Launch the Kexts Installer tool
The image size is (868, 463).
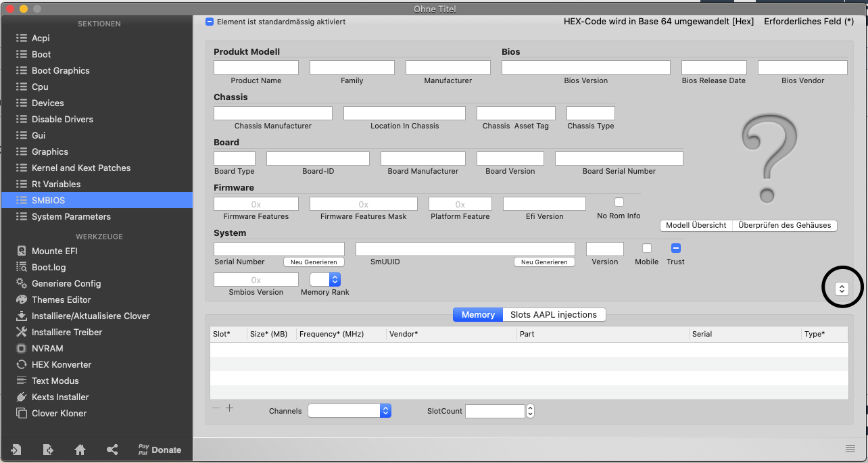[x=60, y=397]
